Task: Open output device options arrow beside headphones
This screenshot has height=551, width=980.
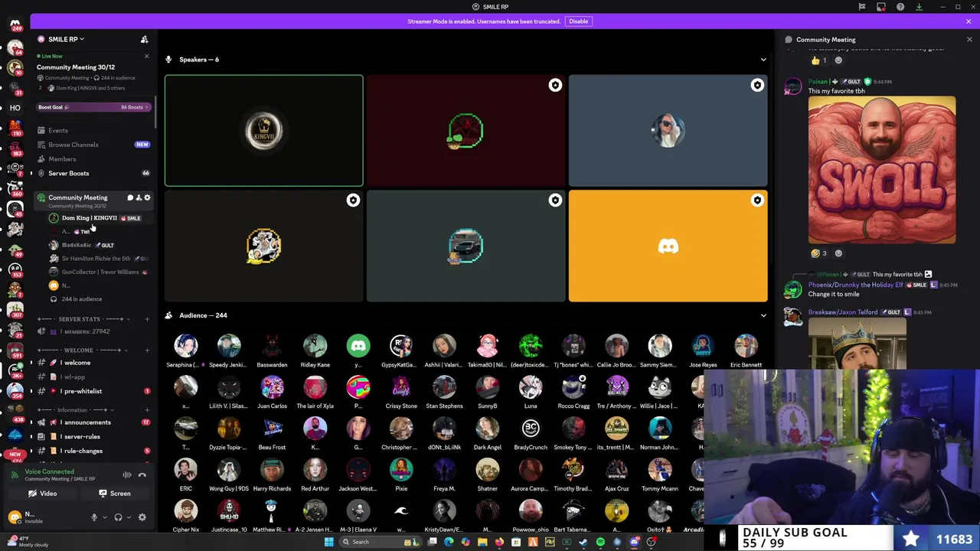Action: pyautogui.click(x=127, y=517)
